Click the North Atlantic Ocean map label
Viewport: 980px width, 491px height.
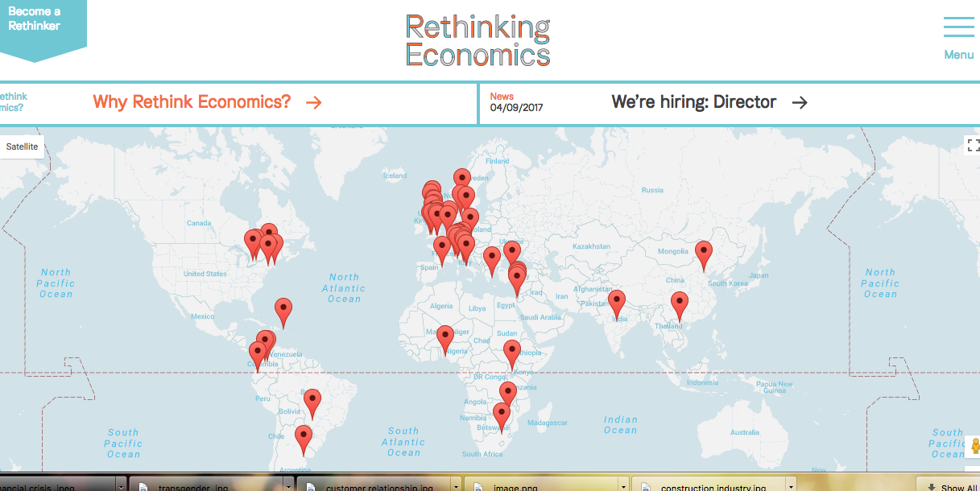(344, 288)
